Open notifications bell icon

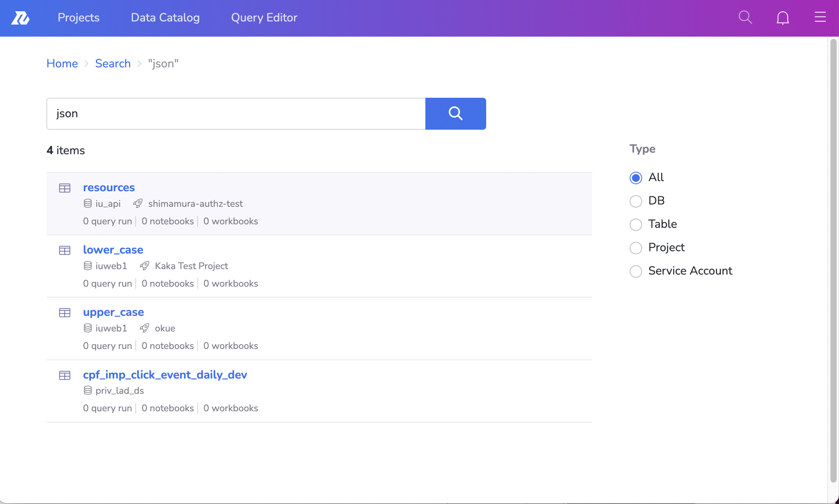pyautogui.click(x=782, y=18)
